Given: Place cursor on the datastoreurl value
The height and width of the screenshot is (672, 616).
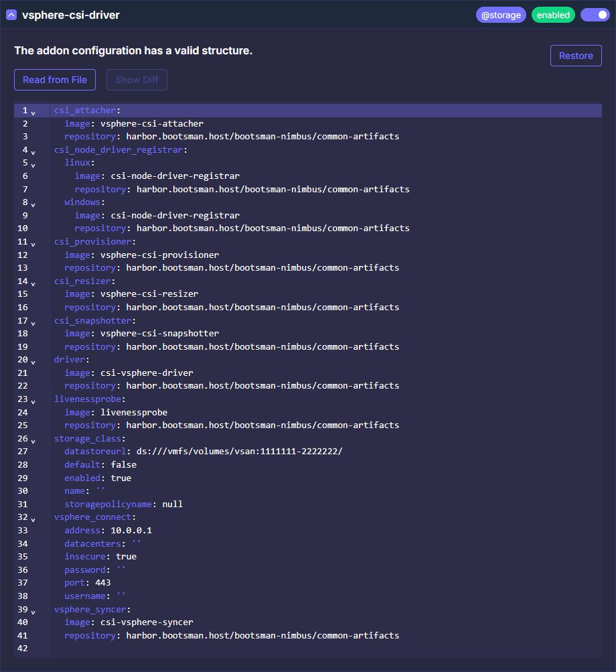Looking at the screenshot, I should pyautogui.click(x=239, y=452).
